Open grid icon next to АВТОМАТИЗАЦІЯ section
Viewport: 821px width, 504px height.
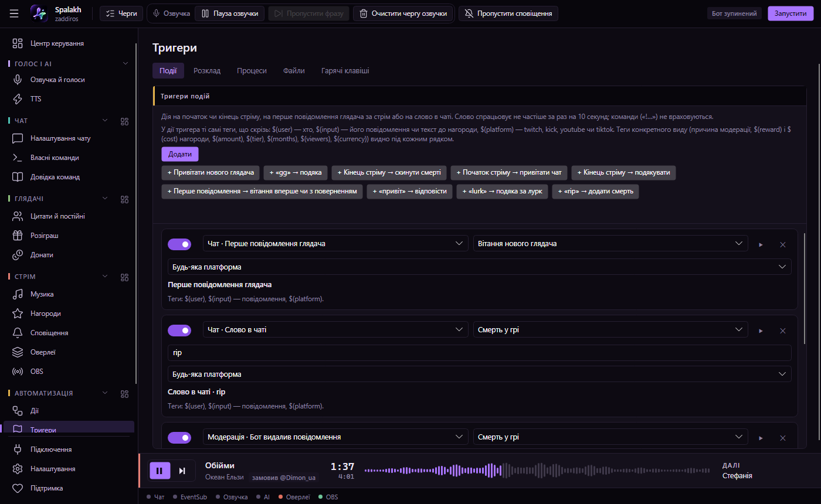click(x=124, y=394)
